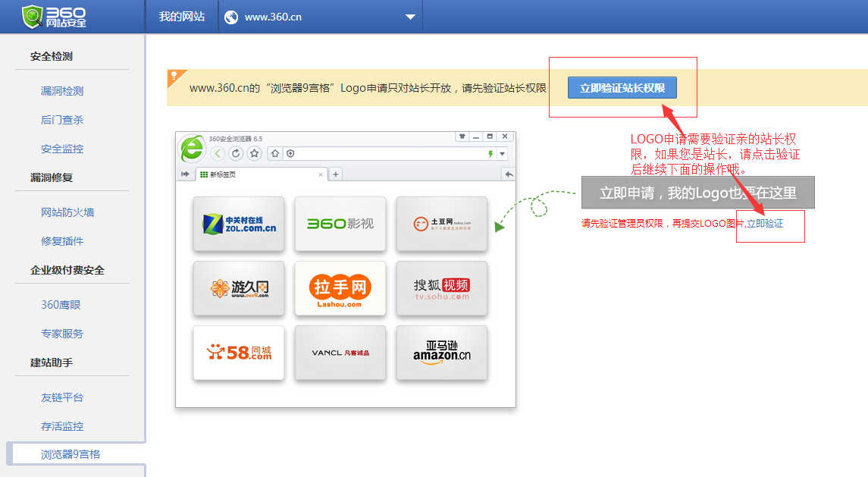
Task: Click the minimize icon of the browser preview
Action: point(475,137)
